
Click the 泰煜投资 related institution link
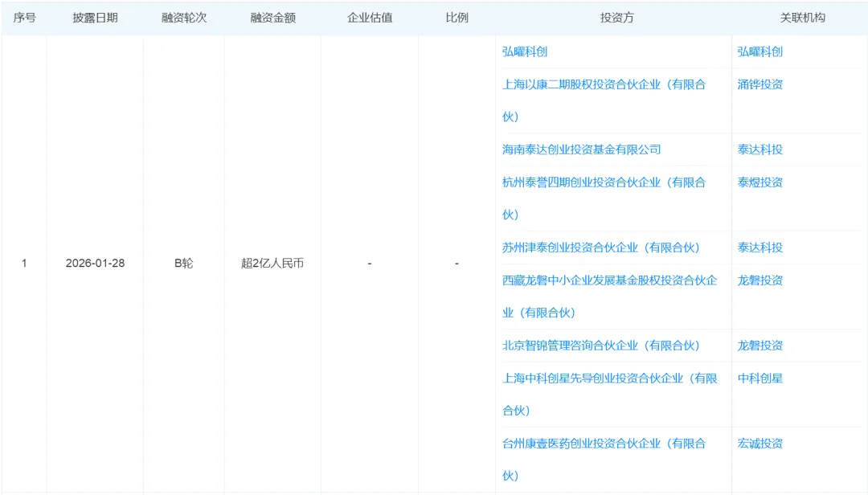pos(759,182)
